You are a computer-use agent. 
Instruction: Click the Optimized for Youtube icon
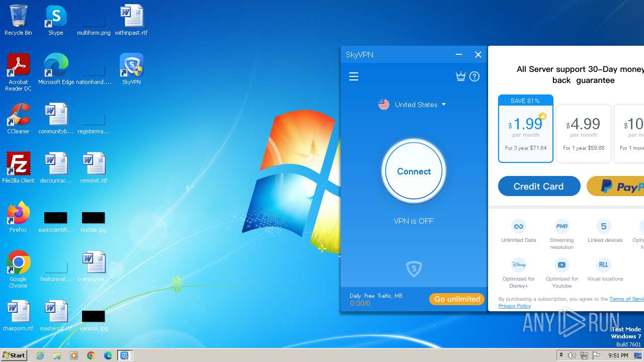point(561,264)
